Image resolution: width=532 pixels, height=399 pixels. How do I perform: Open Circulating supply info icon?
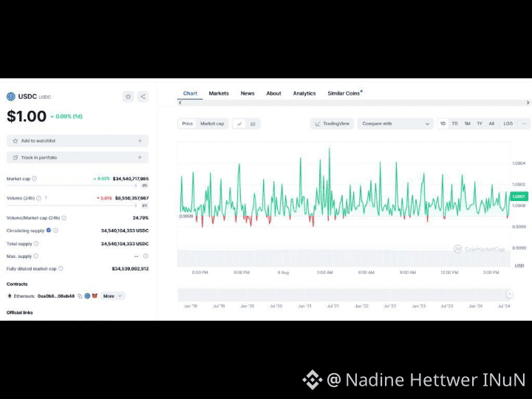coord(55,231)
